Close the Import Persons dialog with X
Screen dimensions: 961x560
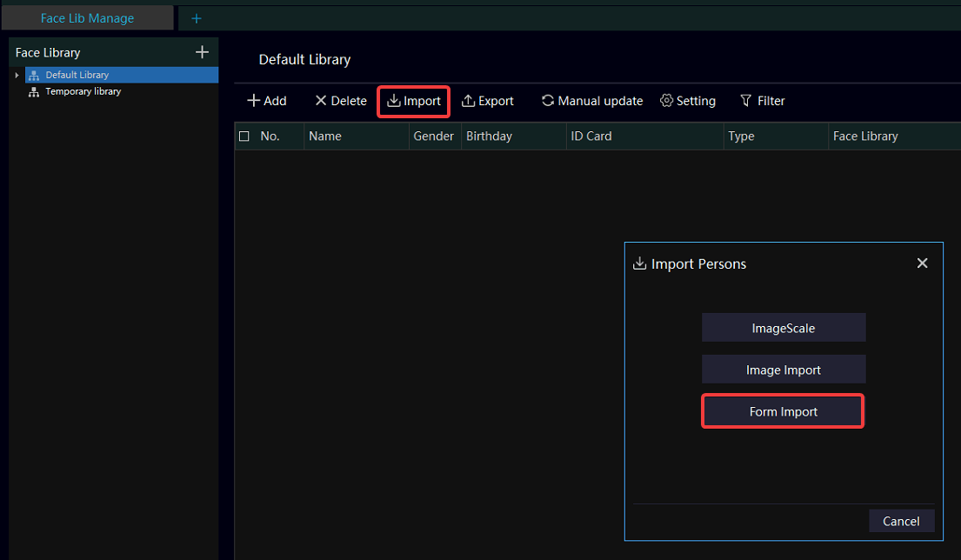tap(922, 263)
